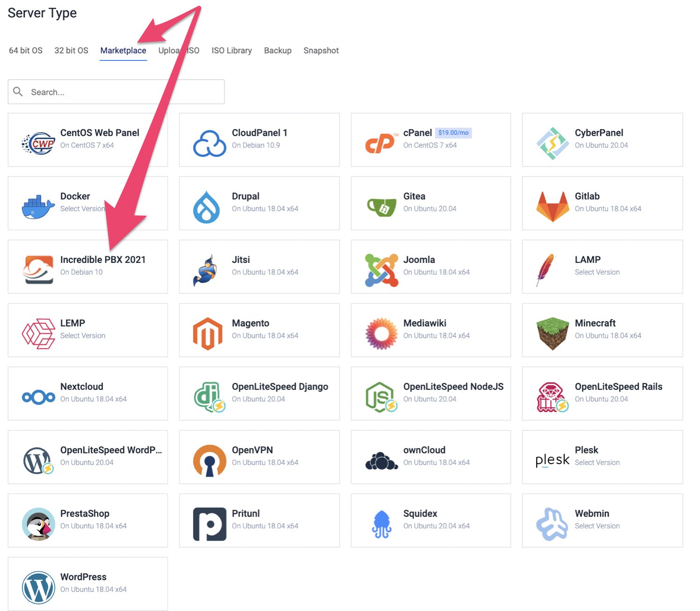
Task: Click Select Version under LEMP
Action: pyautogui.click(x=82, y=336)
